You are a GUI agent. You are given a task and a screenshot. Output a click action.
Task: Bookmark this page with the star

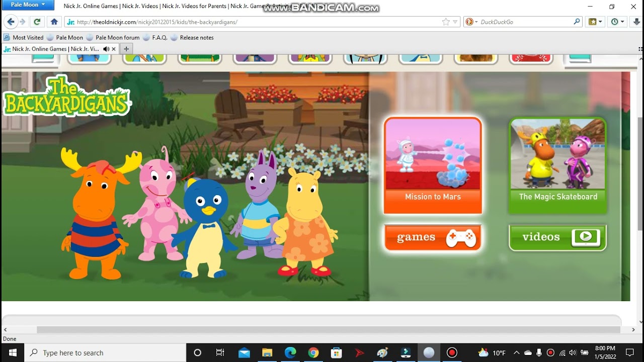coord(446,22)
